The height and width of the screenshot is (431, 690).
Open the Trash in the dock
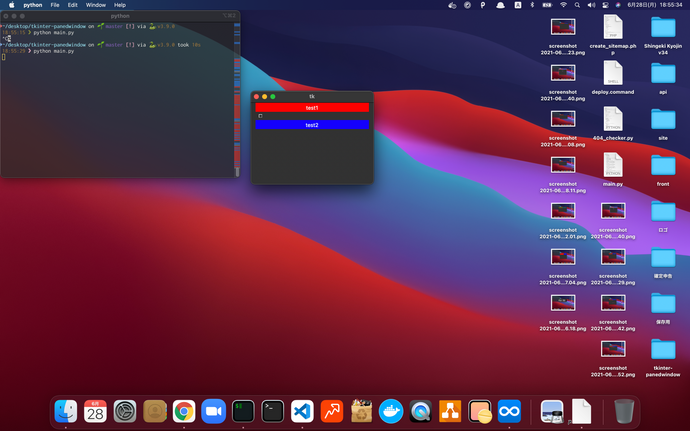point(624,411)
